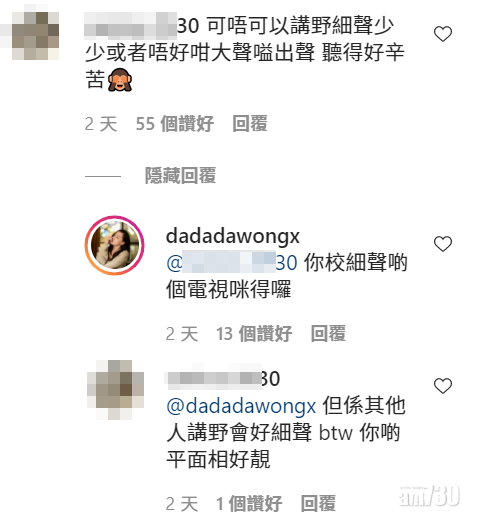The width and height of the screenshot is (480, 525).
Task: View the 13 個讚好 likes list
Action: coord(254,333)
